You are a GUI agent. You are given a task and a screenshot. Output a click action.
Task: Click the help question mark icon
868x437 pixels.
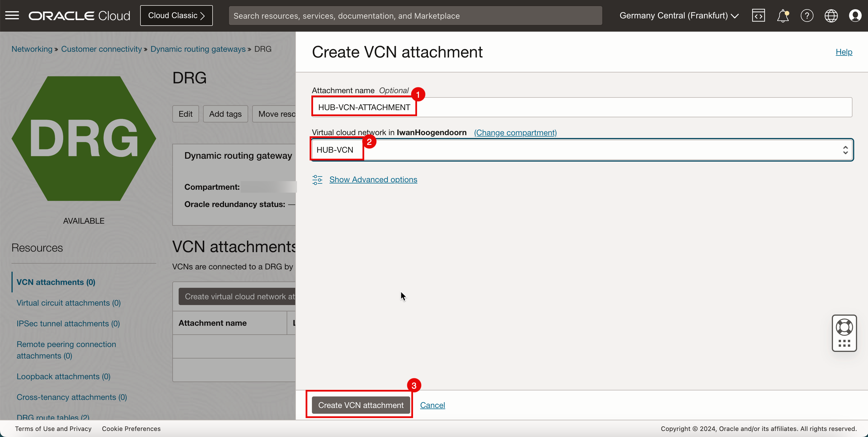coord(807,16)
